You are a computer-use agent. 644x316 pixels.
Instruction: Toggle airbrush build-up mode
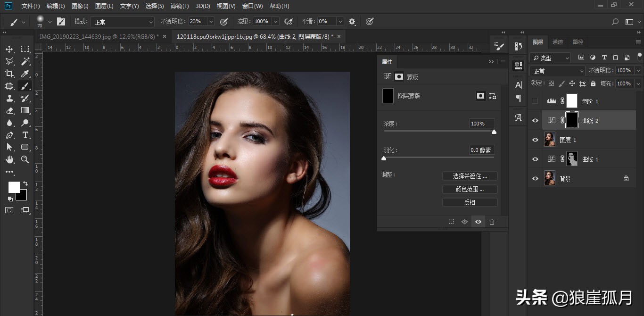[289, 22]
